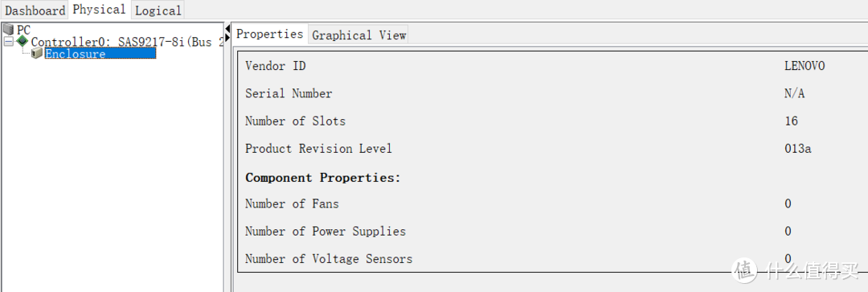The width and height of the screenshot is (868, 292).
Task: Select the highlighted Enclosure tree item
Action: pos(100,54)
